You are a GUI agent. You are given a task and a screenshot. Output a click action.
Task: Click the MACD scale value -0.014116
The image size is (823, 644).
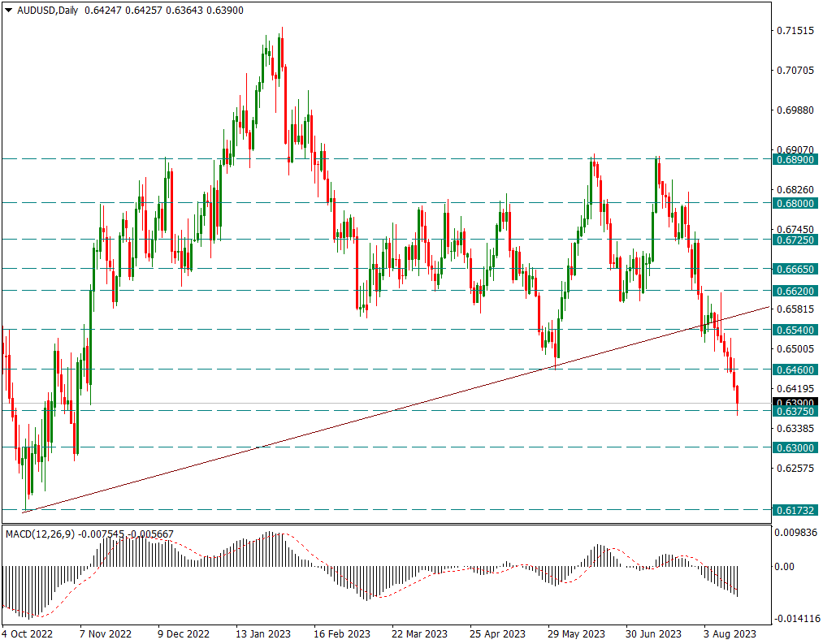(796, 619)
